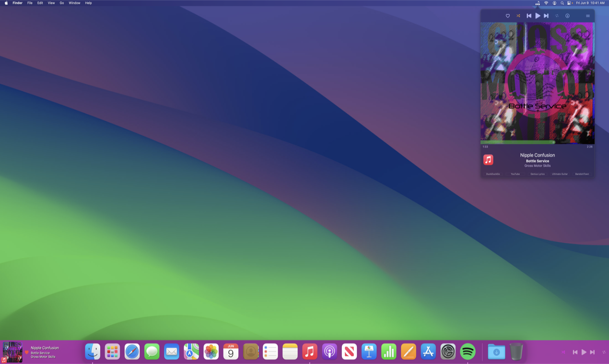The width and height of the screenshot is (609, 364).
Task: Open Messages from the Dock
Action: [152, 352]
